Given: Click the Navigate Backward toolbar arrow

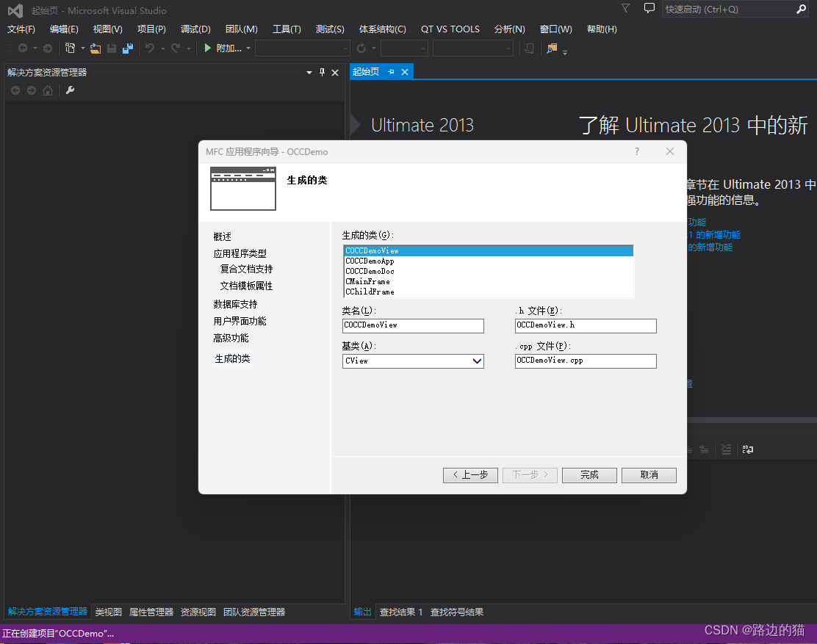Looking at the screenshot, I should [23, 48].
